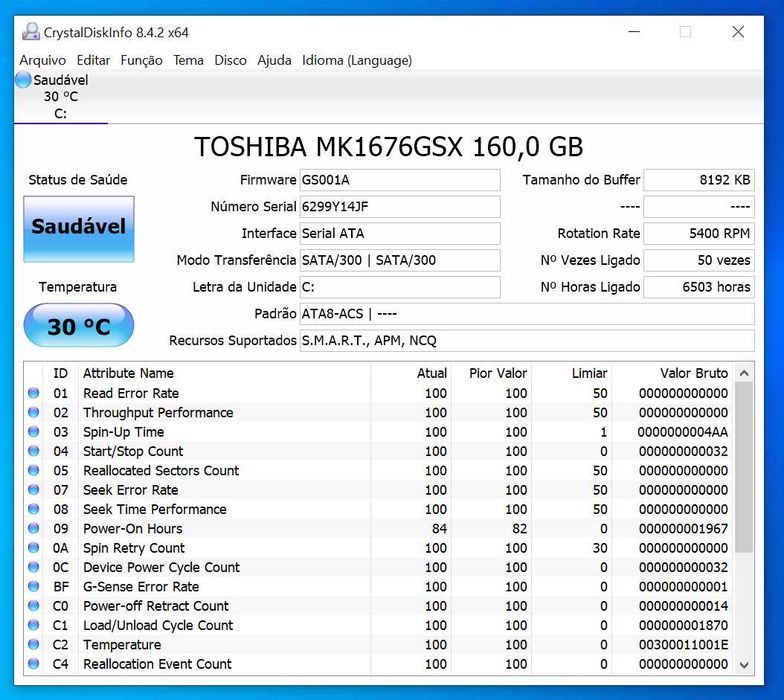784x700 pixels.
Task: Click the Letra da Unidade field
Action: coord(400,287)
